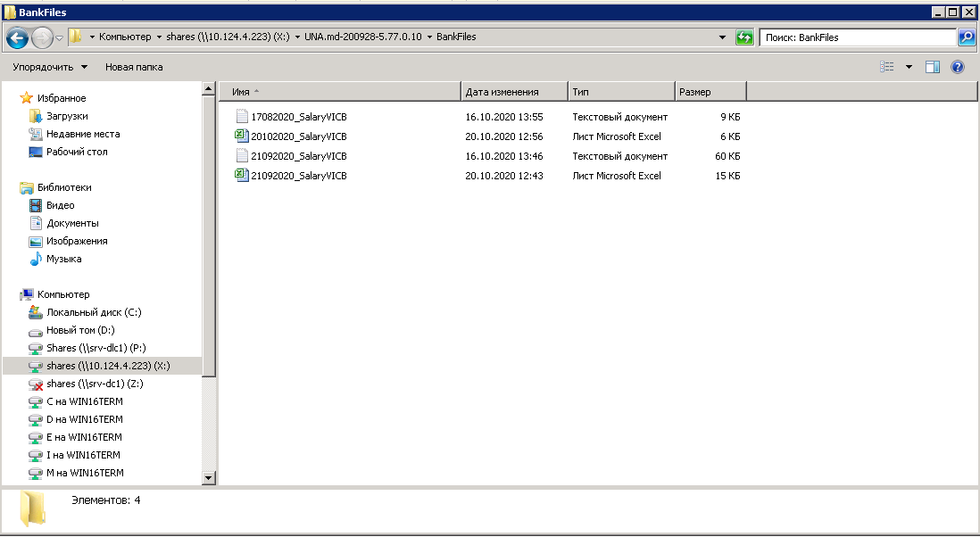
Task: Go back with the blue Back arrow
Action: pos(18,38)
